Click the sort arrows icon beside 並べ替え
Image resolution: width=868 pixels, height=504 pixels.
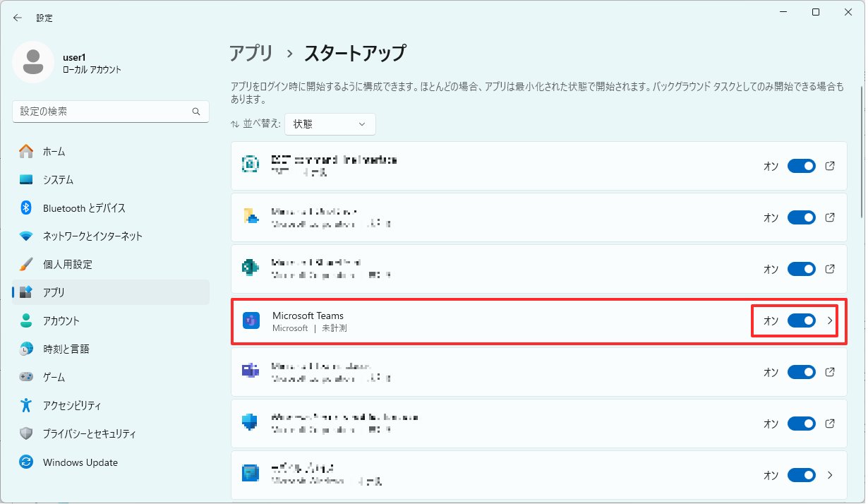(235, 124)
